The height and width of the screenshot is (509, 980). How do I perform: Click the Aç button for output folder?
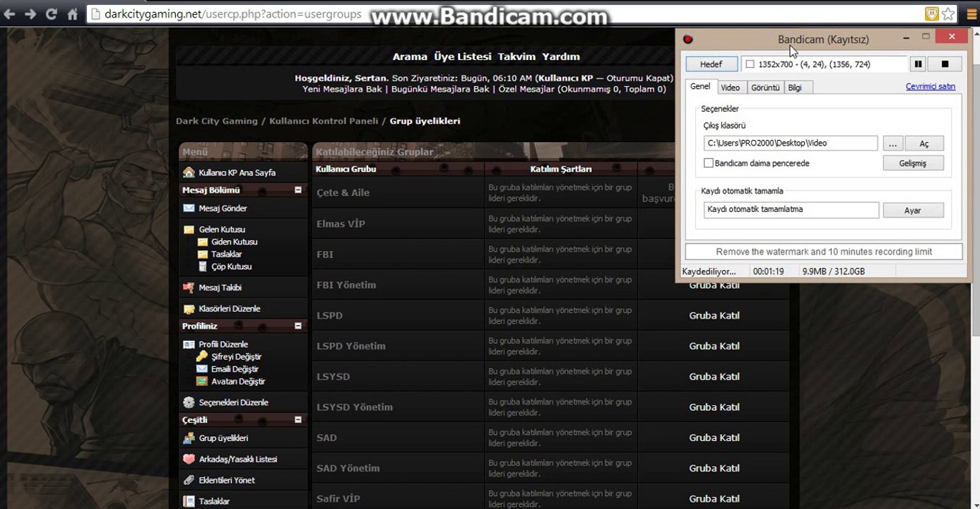point(924,144)
